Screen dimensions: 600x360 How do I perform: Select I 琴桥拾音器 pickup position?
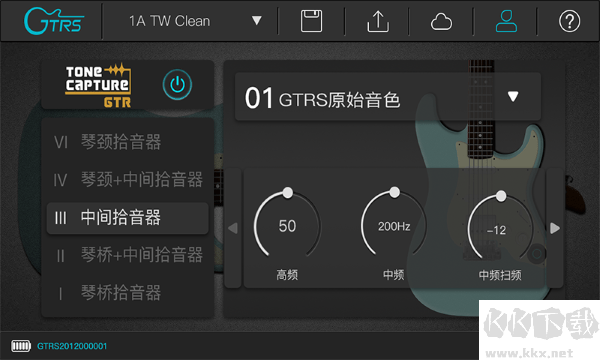click(127, 293)
